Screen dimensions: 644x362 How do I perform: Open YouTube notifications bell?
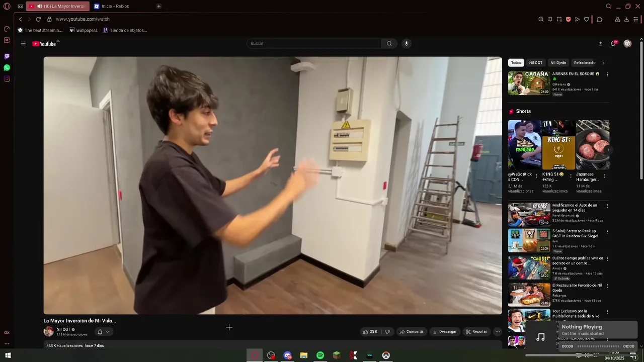(613, 44)
